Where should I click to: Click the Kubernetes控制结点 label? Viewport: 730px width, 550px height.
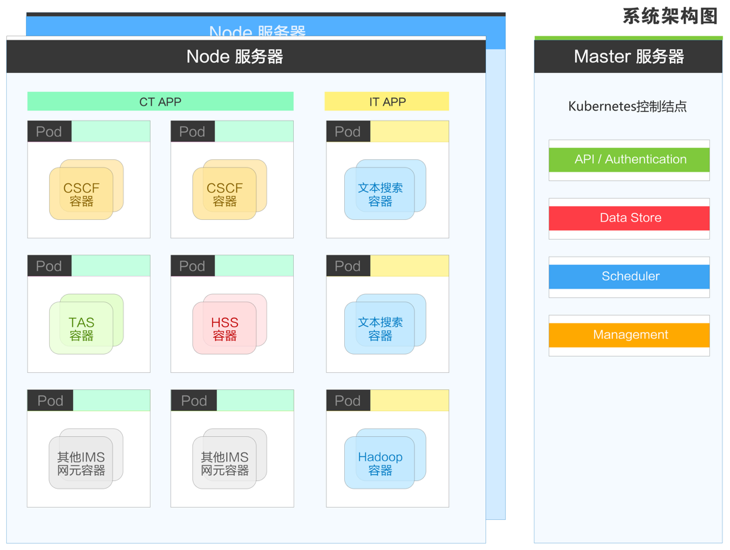point(627,106)
